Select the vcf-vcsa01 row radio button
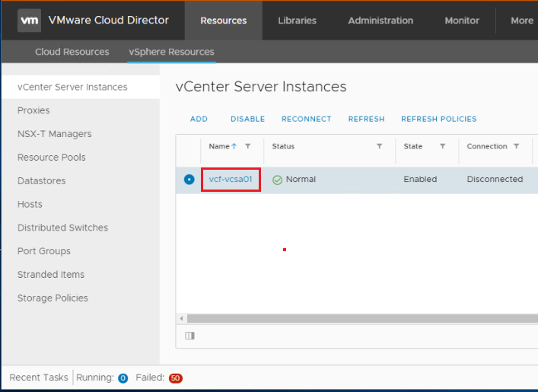Screen dimensions: 538x392 [x=189, y=180]
